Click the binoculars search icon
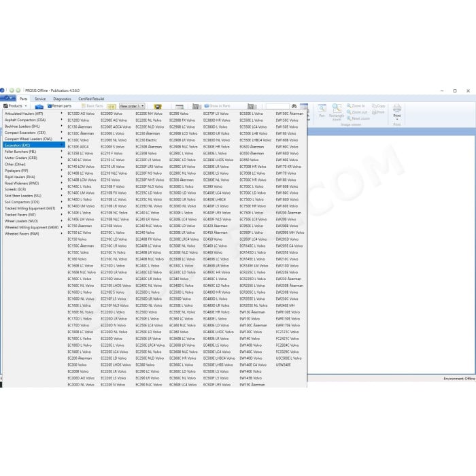 tap(294, 106)
